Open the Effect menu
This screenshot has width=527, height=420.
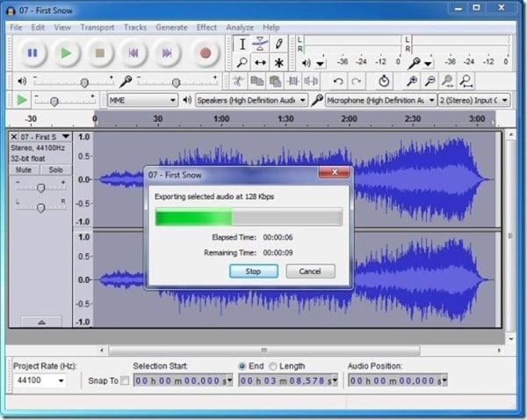(206, 27)
